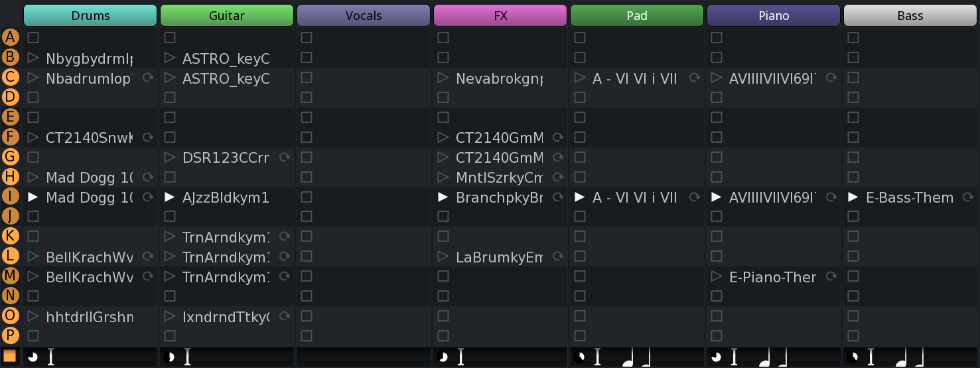The height and width of the screenshot is (368, 980).
Task: Launch the E-Piano-Ther clip in Piano row M
Action: (717, 276)
